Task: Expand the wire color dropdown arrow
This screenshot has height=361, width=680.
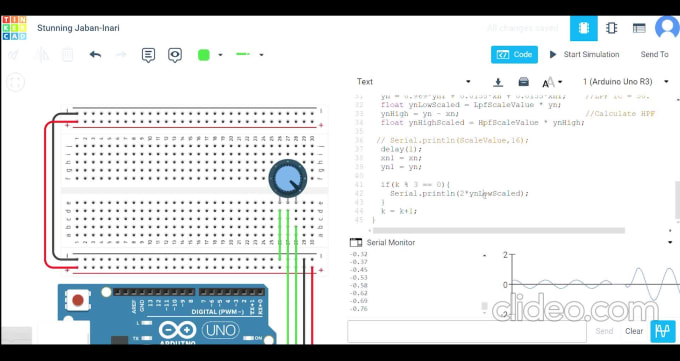Action: (x=220, y=55)
